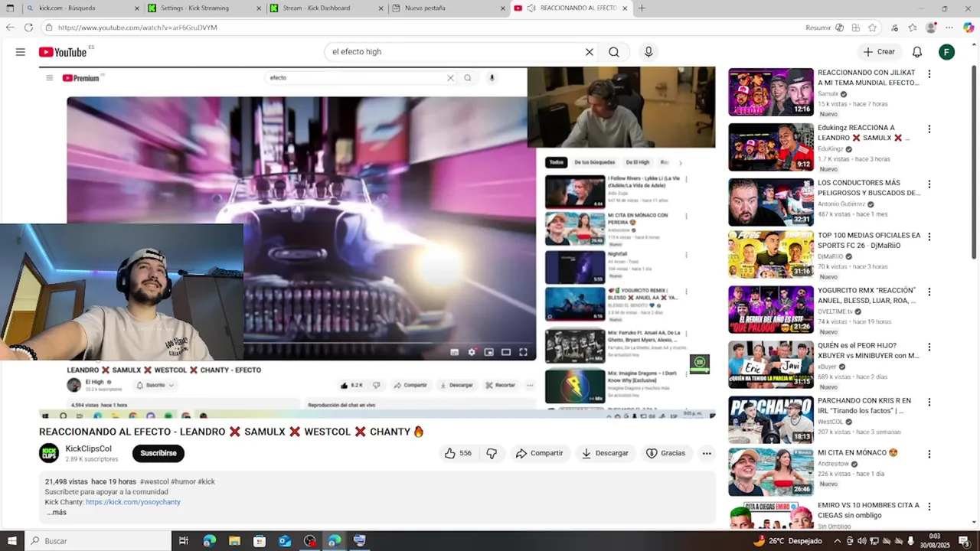Go back in browser history

point(10,28)
